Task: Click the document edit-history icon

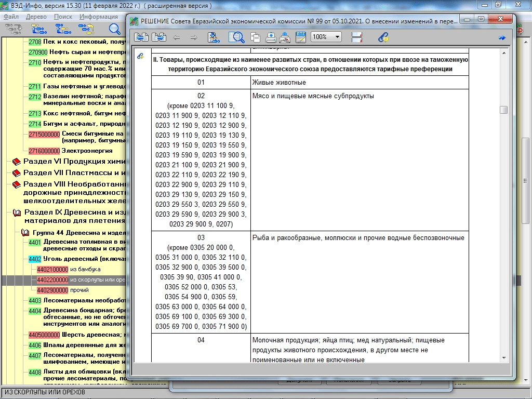Action: pyautogui.click(x=214, y=37)
